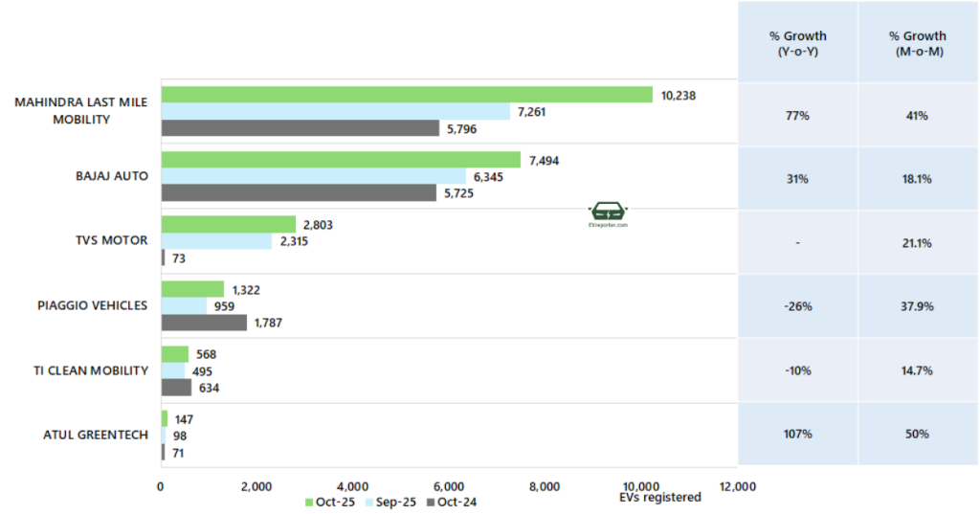Click the TI CLEAN MOBILITY axis label
This screenshot has height=514, width=980.
point(93,370)
